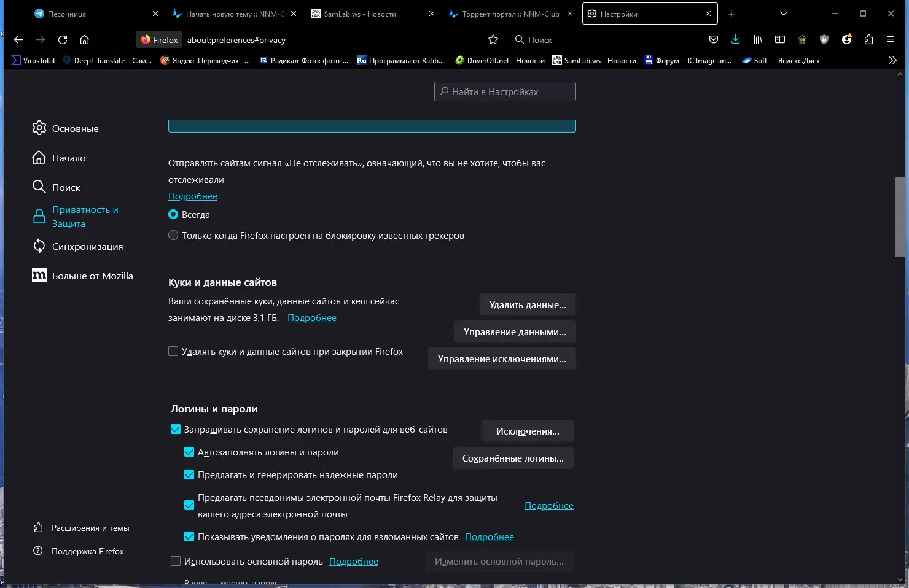Image resolution: width=909 pixels, height=588 pixels.
Task: Open the Firefox application hamburger menu
Action: click(891, 40)
